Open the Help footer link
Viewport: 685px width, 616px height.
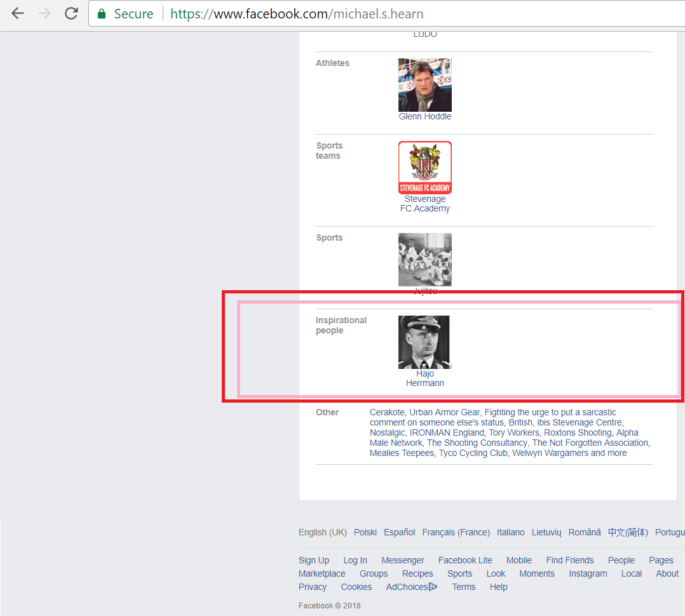point(498,587)
